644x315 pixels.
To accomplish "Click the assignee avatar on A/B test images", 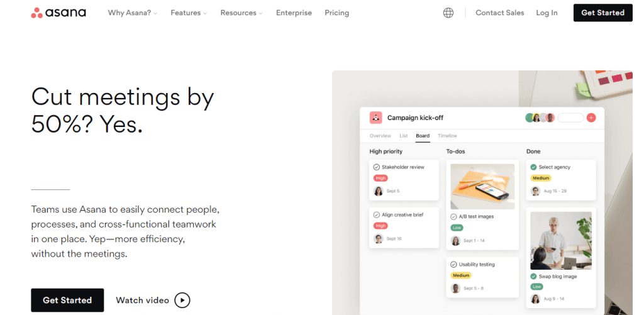I will pyautogui.click(x=455, y=241).
